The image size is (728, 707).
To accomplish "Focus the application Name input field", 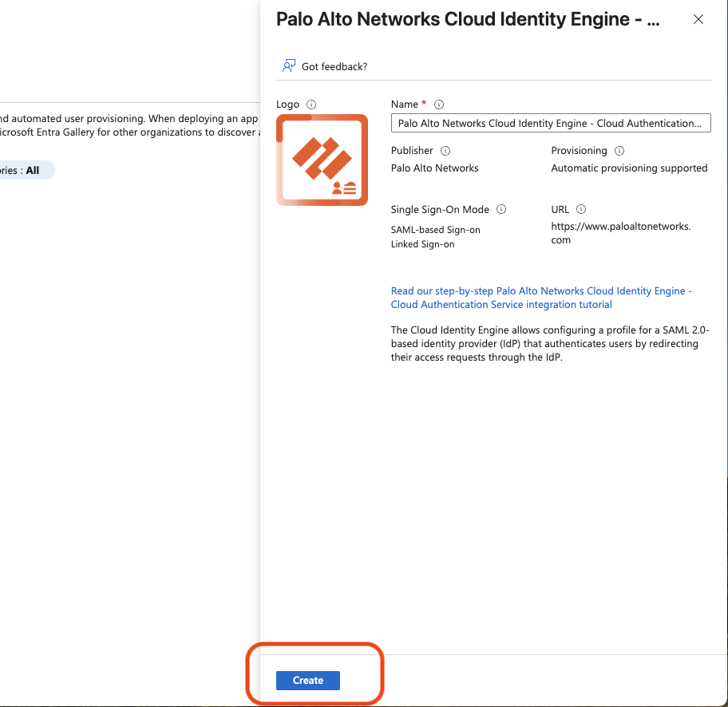I will (550, 124).
